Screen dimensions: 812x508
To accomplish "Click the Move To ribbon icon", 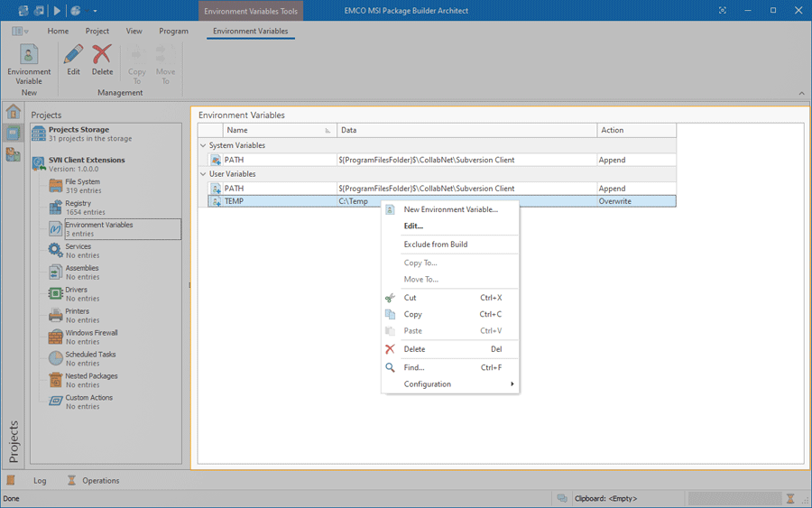I will pos(165,54).
